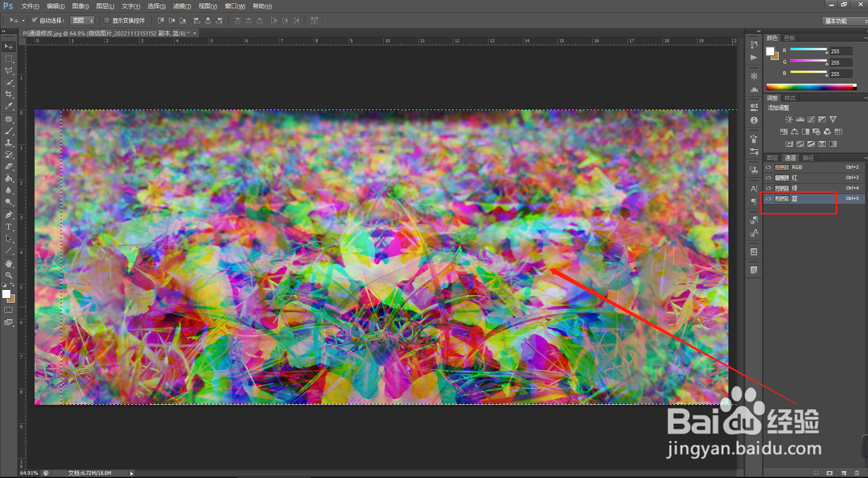Select the Eyedropper tool
The width and height of the screenshot is (868, 478).
9,106
